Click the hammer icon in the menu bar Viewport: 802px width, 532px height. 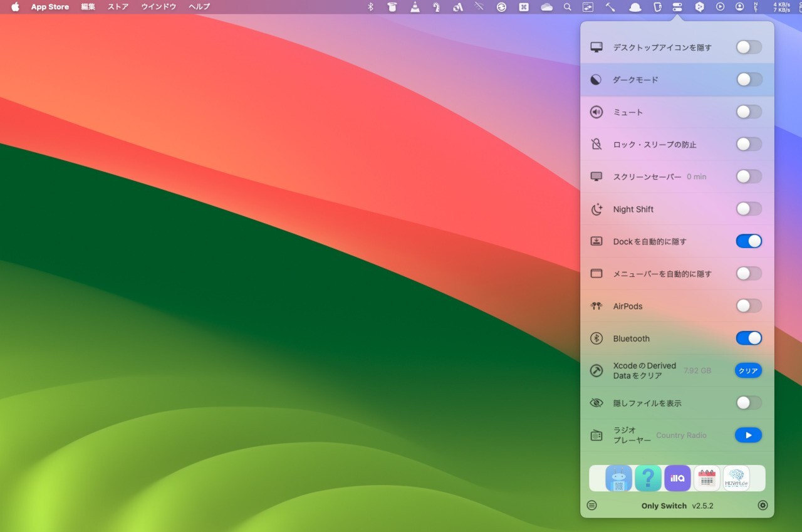tap(610, 7)
